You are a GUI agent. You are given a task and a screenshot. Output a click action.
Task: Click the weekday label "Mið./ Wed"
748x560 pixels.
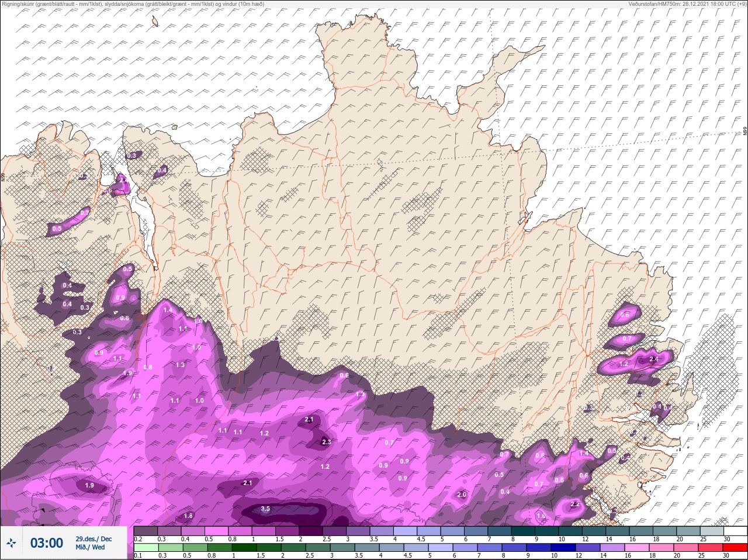click(x=91, y=547)
